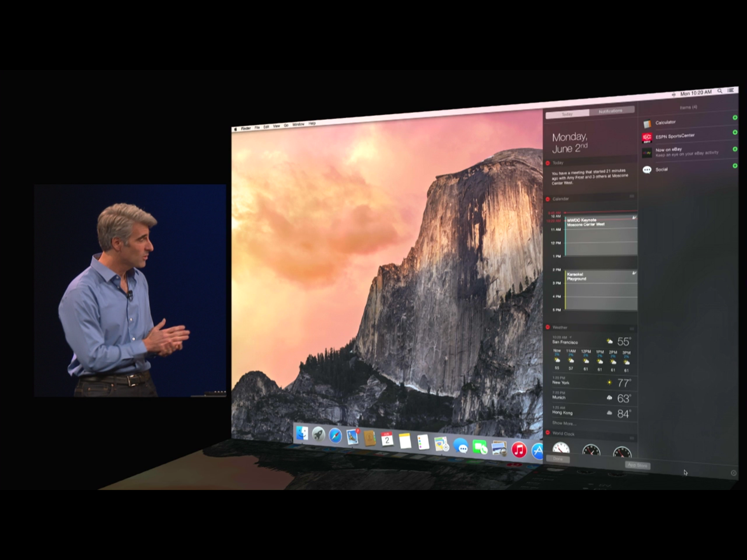Select the Karaoke Playground calendar event
The image size is (747, 560).
click(601, 290)
